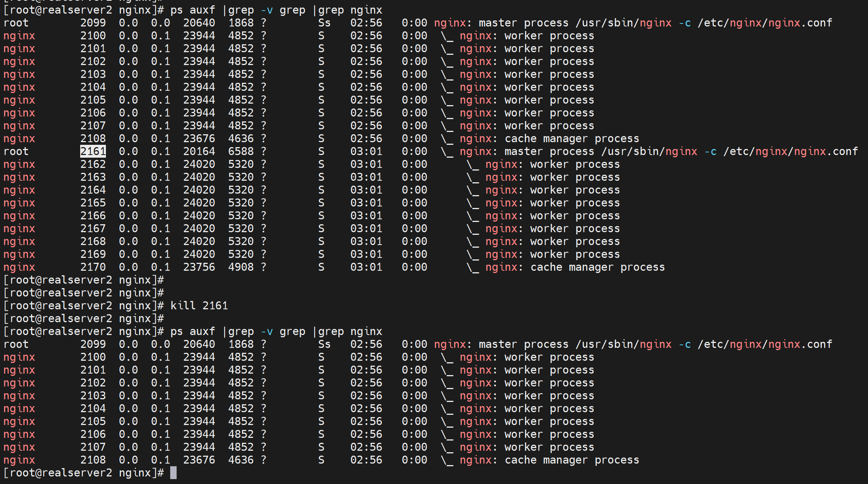
Task: Click '03:01' start time on 2161 row
Action: pyautogui.click(x=366, y=151)
